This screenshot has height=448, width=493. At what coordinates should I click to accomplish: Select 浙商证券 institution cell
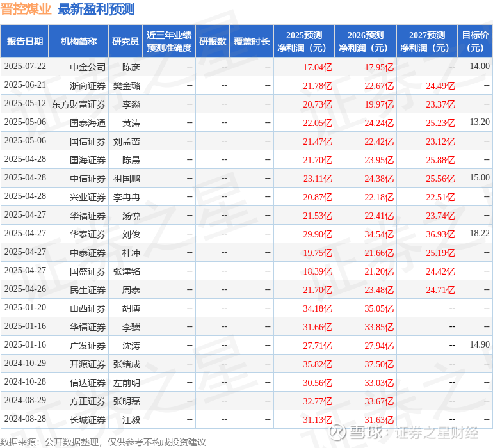click(x=88, y=86)
